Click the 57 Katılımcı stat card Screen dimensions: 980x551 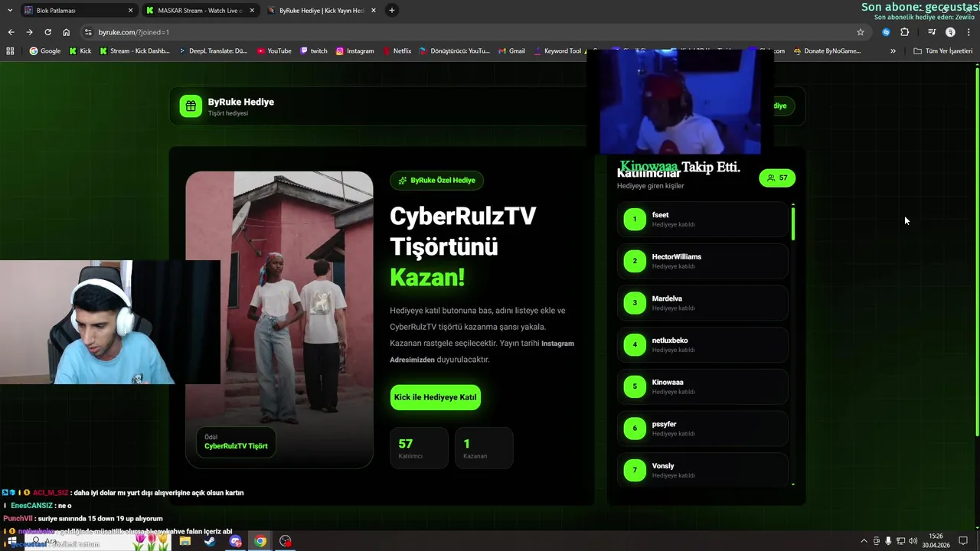pyautogui.click(x=419, y=448)
